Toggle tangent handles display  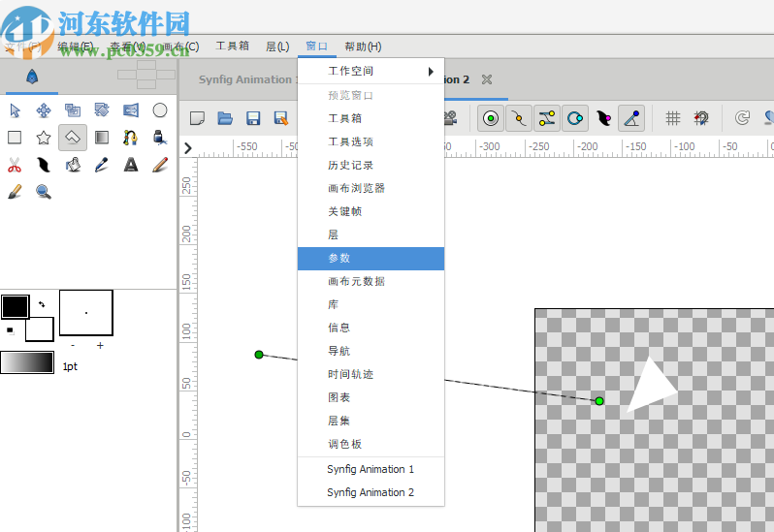click(547, 118)
